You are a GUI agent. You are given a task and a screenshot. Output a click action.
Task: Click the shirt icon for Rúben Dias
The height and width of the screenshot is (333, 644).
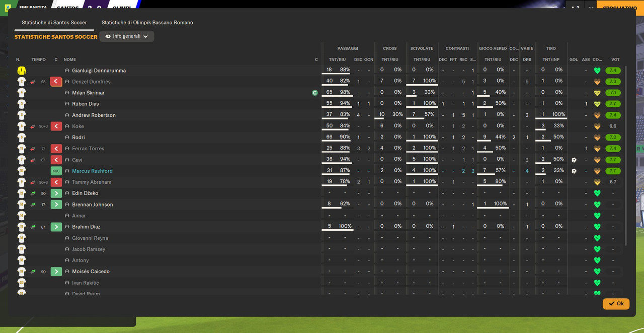coord(22,104)
